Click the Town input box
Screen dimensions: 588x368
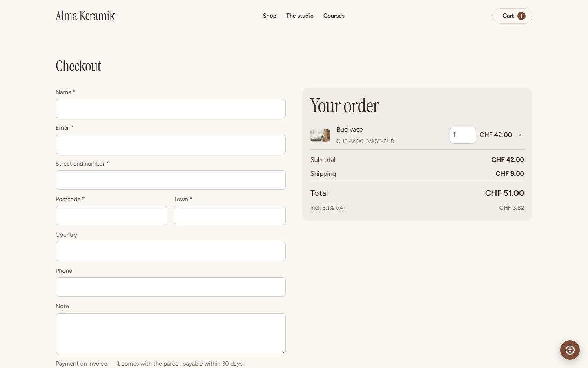pyautogui.click(x=230, y=215)
